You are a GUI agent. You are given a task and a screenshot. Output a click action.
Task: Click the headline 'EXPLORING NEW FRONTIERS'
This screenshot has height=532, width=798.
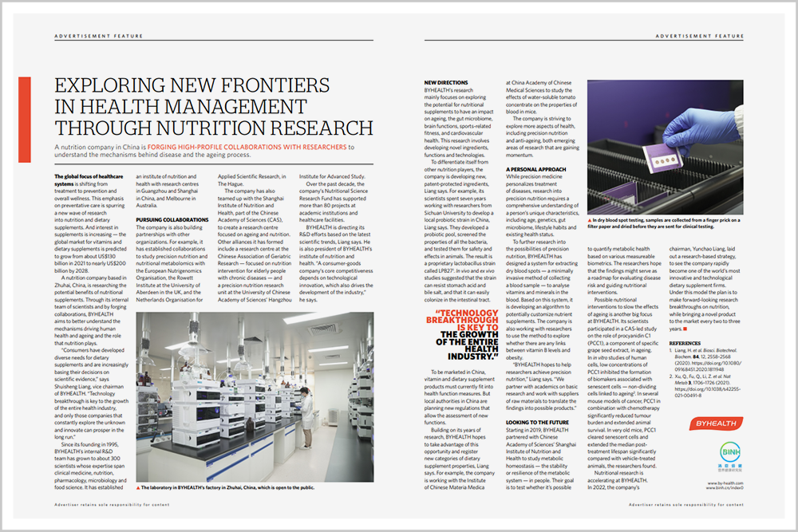(192, 85)
